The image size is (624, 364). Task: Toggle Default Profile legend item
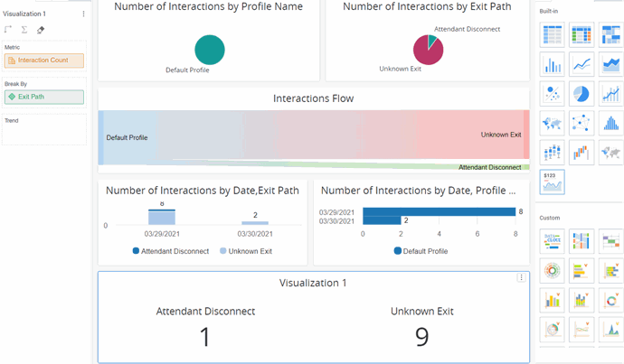420,251
